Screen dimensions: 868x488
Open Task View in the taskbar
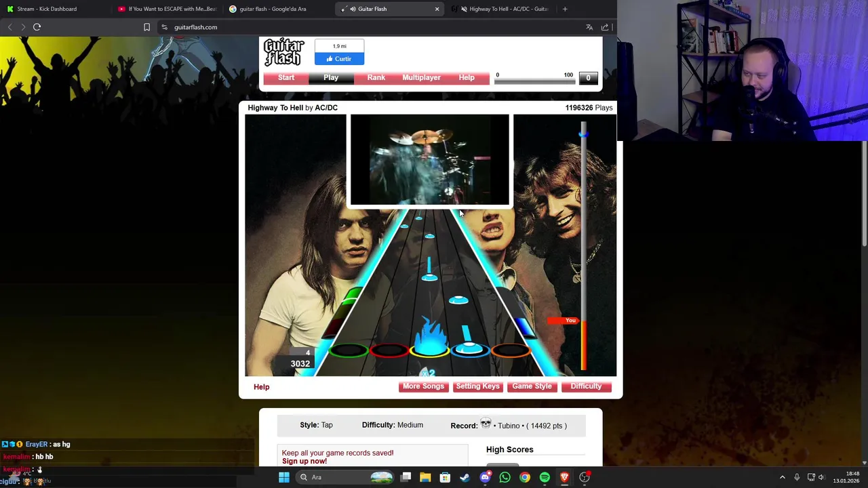coord(406,477)
